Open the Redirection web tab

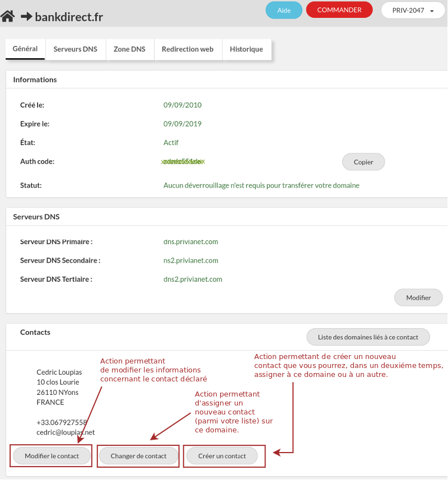[x=188, y=49]
